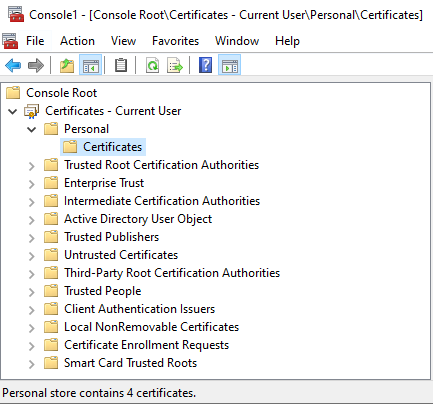Select the Console Root item
Viewport: 433px width, 404px height.
click(x=61, y=93)
